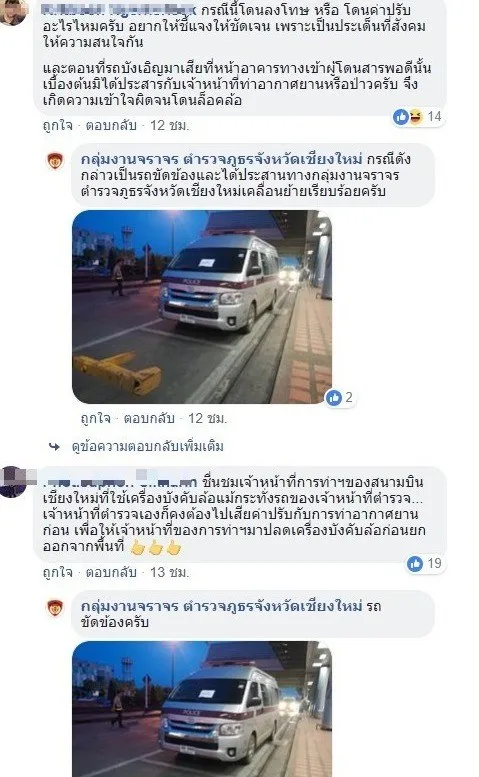View the police van photo in first reply
The height and width of the screenshot is (777, 479).
point(202,307)
